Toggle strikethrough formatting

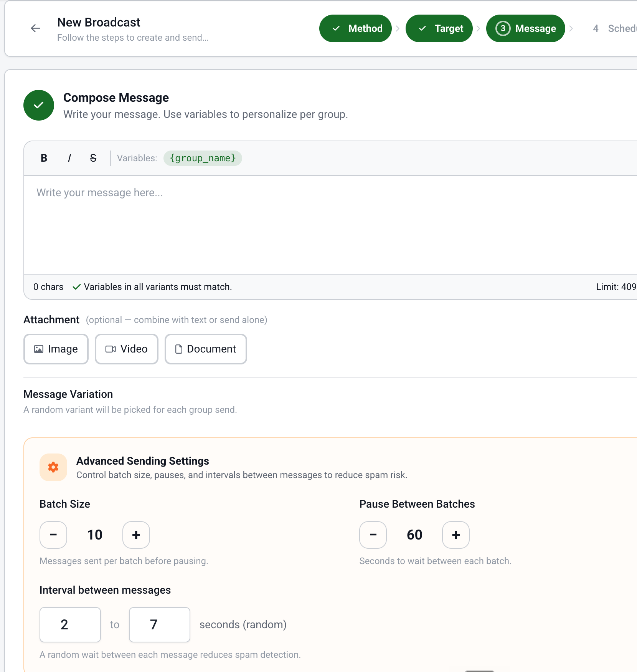93,158
